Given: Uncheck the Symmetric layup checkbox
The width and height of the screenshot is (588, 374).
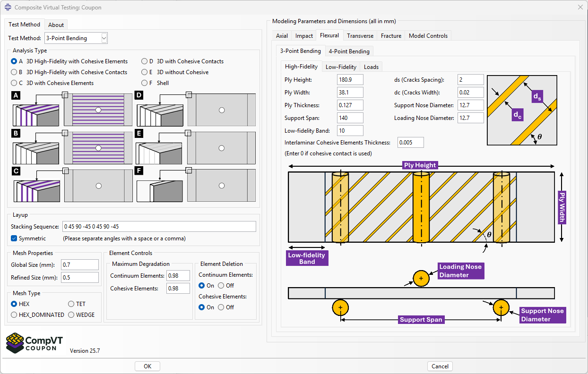Looking at the screenshot, I should pyautogui.click(x=14, y=238).
